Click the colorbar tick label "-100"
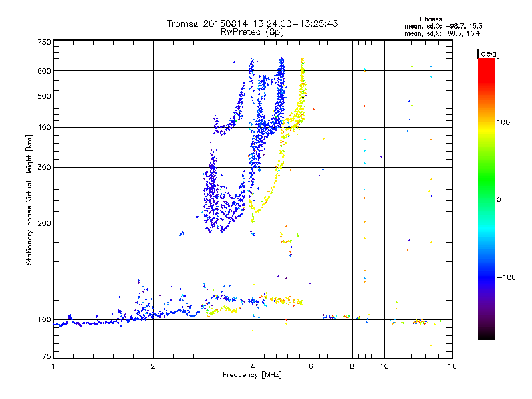Viewport: 532px width, 399px height. click(x=507, y=277)
